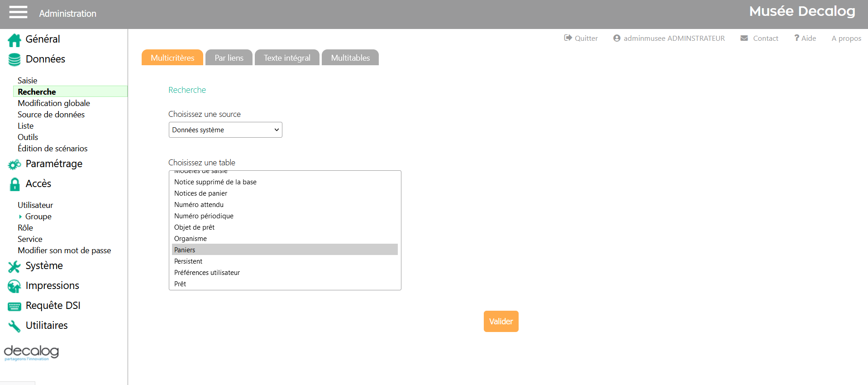Click the Système tools icon

pyautogui.click(x=14, y=266)
